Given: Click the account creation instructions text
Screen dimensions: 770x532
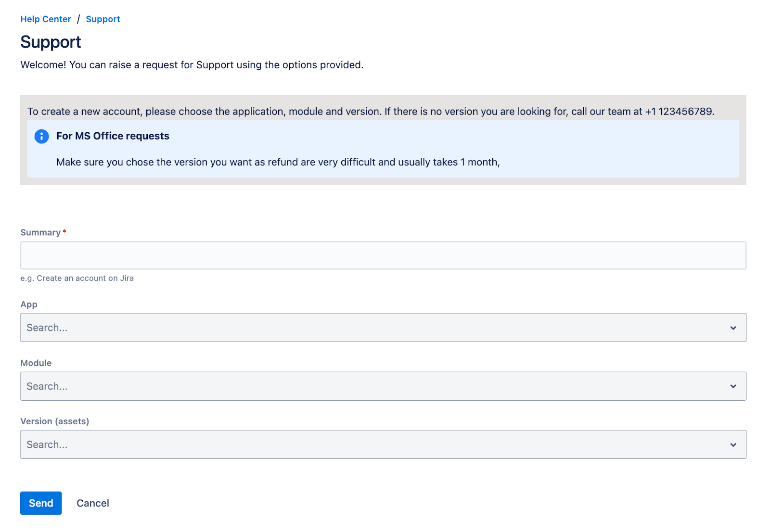Looking at the screenshot, I should tap(371, 111).
